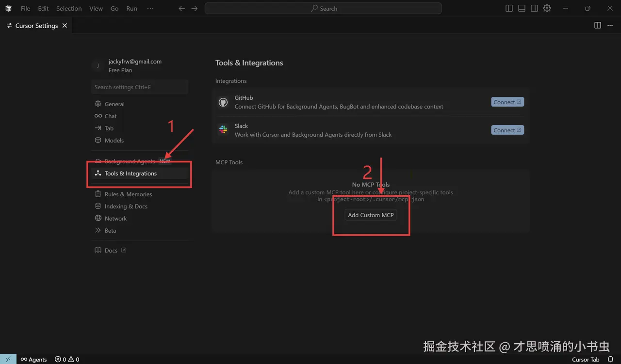Click the Cursor logo icon in title bar

coord(8,8)
